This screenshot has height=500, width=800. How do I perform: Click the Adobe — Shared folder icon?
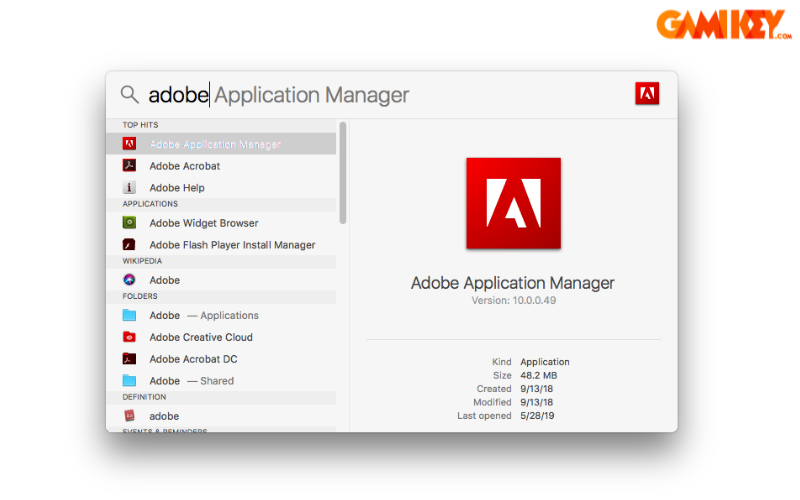pyautogui.click(x=129, y=381)
